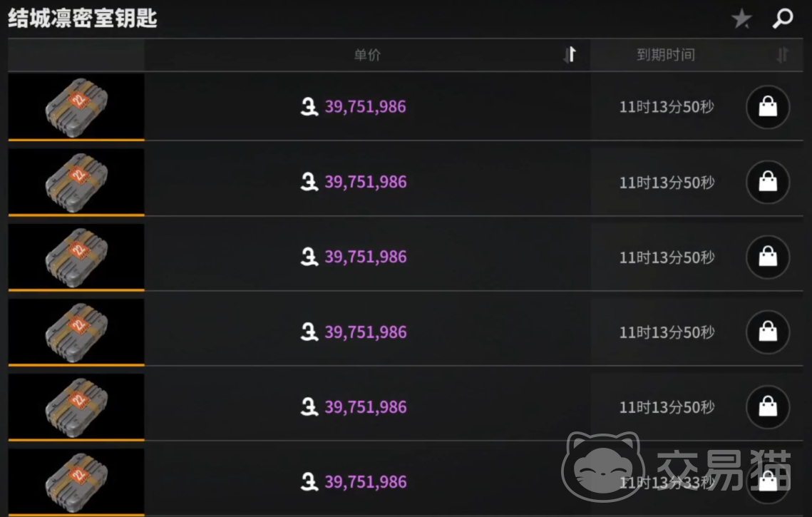
Task: Click the 到期时间 column header
Action: [x=666, y=55]
